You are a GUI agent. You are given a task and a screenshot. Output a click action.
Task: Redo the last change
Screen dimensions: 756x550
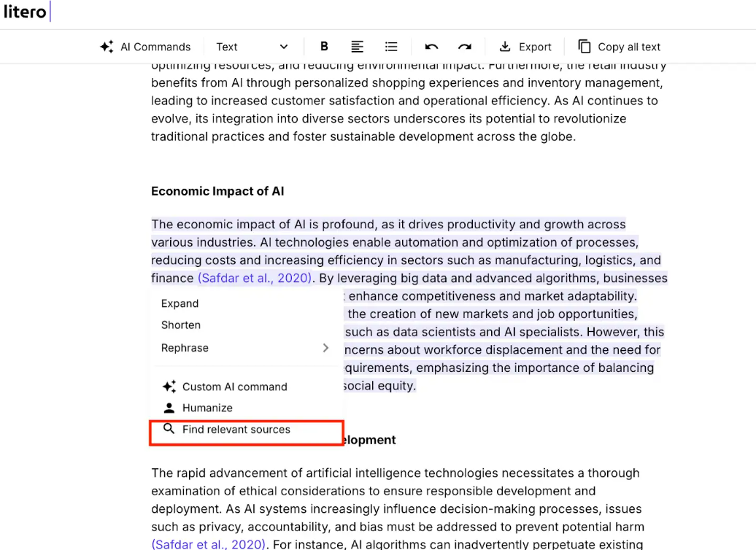pyautogui.click(x=465, y=46)
